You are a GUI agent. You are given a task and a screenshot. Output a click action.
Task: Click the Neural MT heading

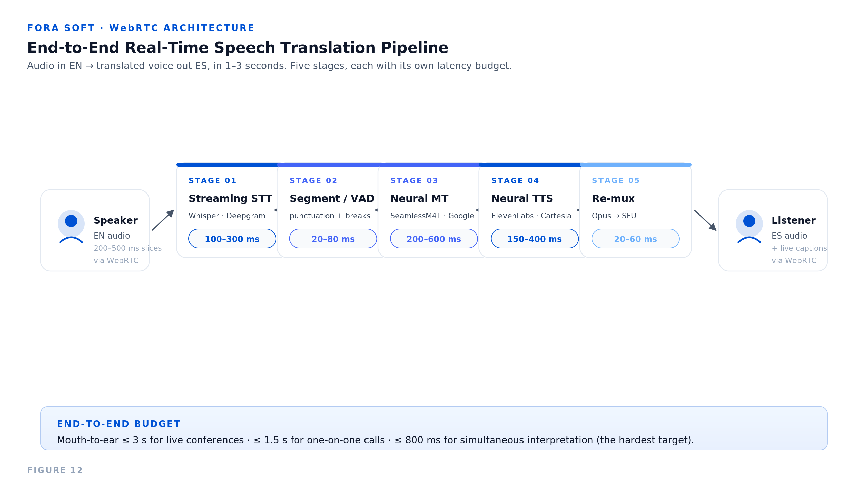point(419,198)
